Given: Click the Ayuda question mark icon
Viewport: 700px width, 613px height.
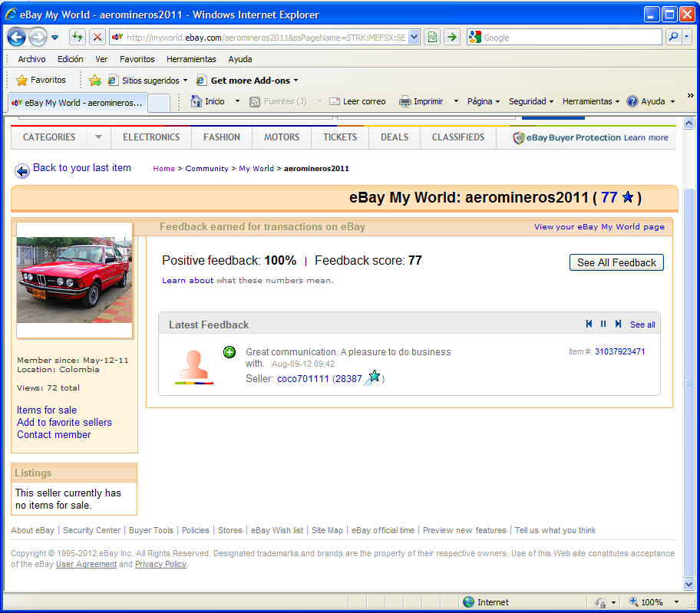Looking at the screenshot, I should (632, 101).
